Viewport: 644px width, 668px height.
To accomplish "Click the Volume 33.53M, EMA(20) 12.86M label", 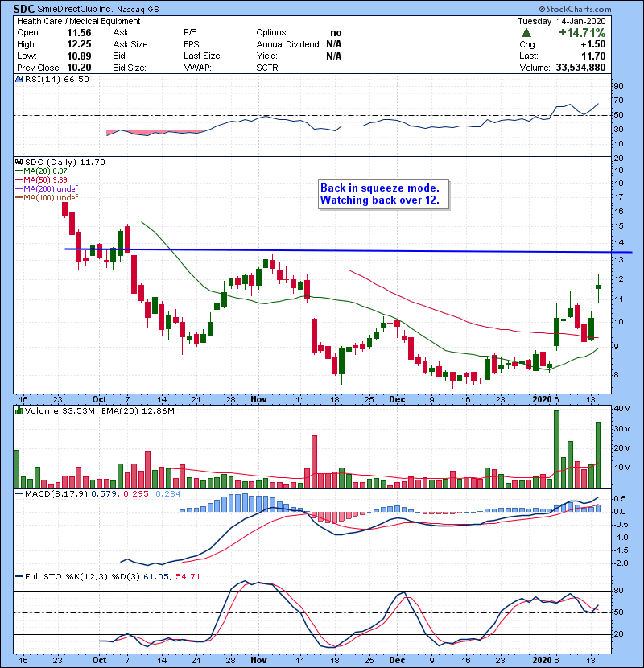I will pyautogui.click(x=100, y=410).
